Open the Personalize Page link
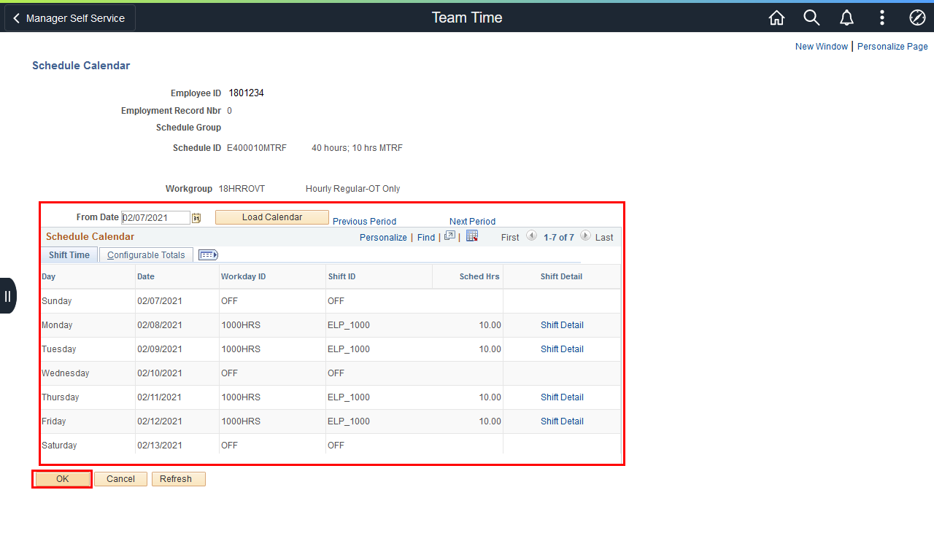Viewport: 934px width, 560px height. [x=892, y=47]
